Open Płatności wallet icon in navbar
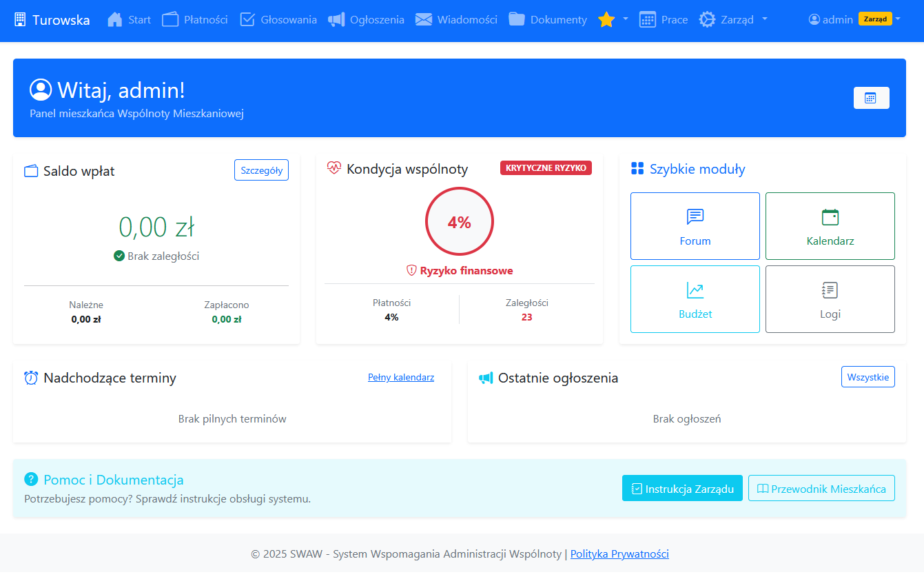This screenshot has height=579, width=924. (170, 19)
